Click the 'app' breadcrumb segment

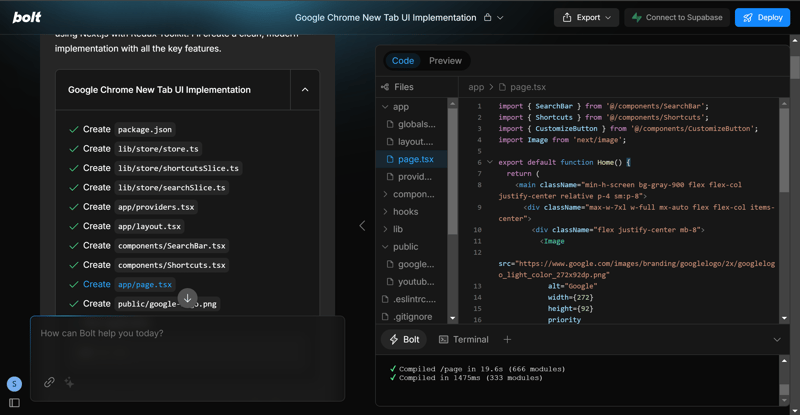coord(476,87)
